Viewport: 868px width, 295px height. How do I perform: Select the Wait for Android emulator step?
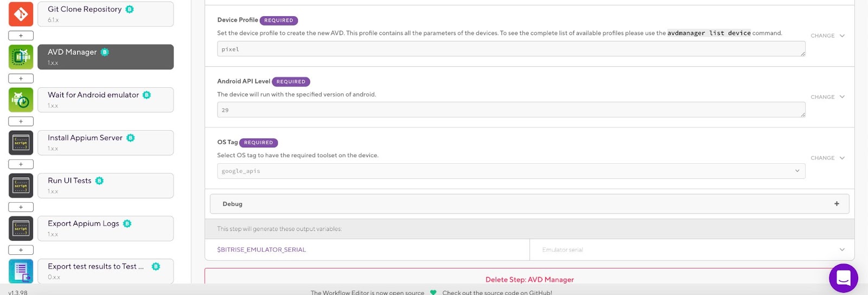105,100
